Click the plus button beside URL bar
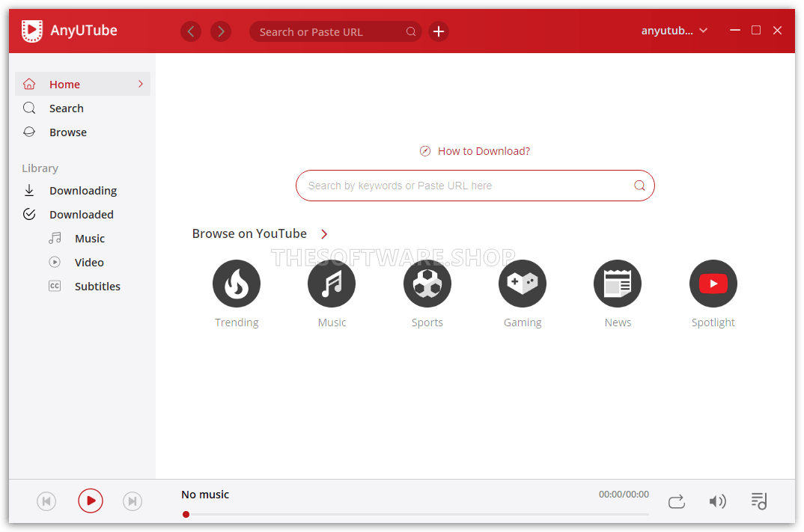Screen dimensions: 804x532 point(439,31)
